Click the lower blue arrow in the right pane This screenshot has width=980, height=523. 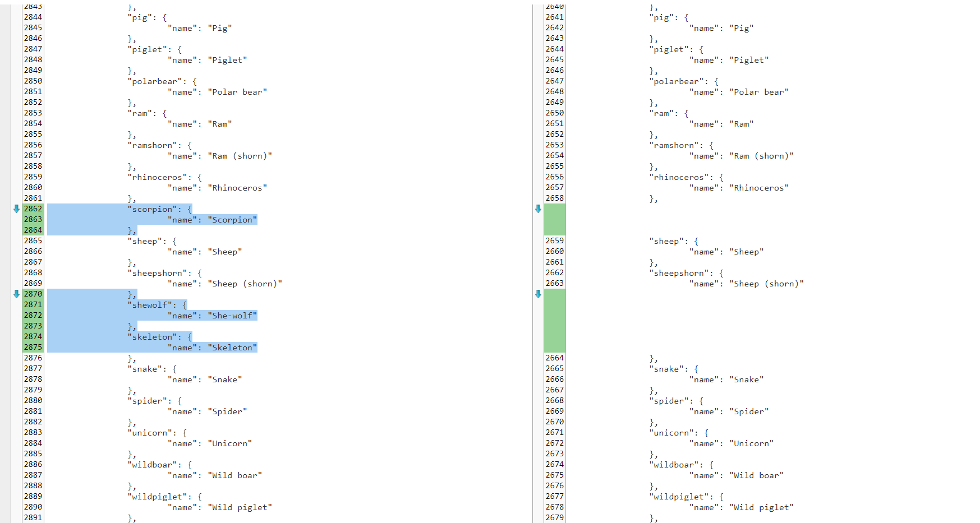pyautogui.click(x=538, y=294)
